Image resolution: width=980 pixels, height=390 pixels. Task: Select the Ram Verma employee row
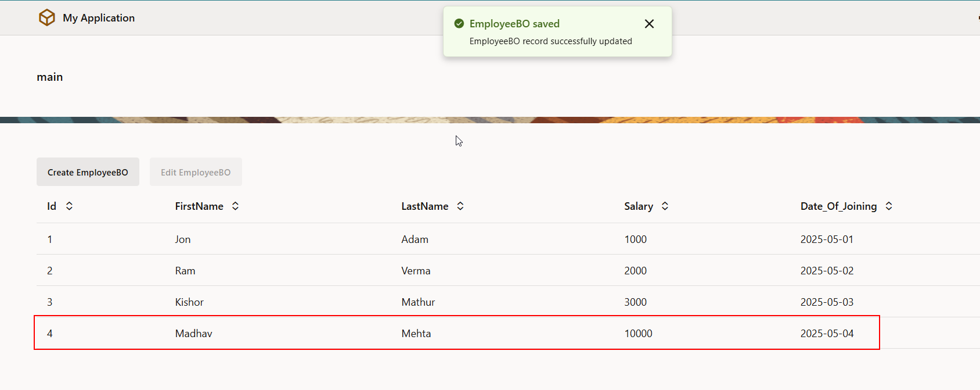290,271
